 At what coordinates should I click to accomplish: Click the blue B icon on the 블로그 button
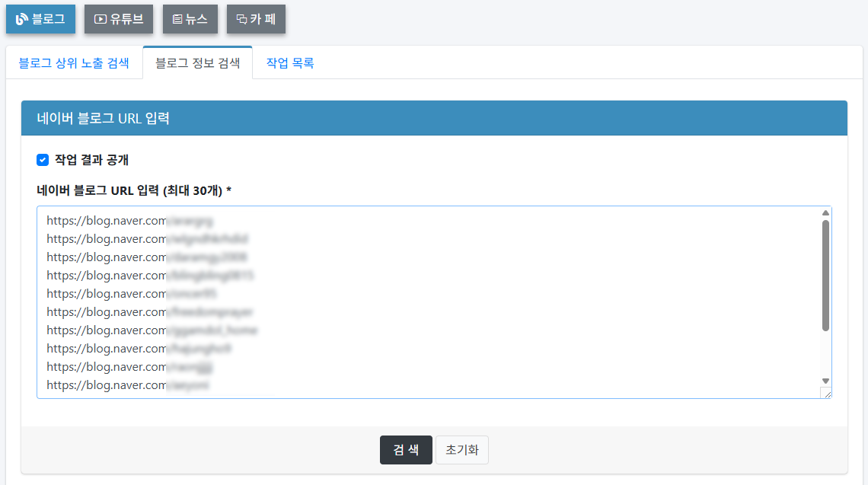click(x=21, y=20)
